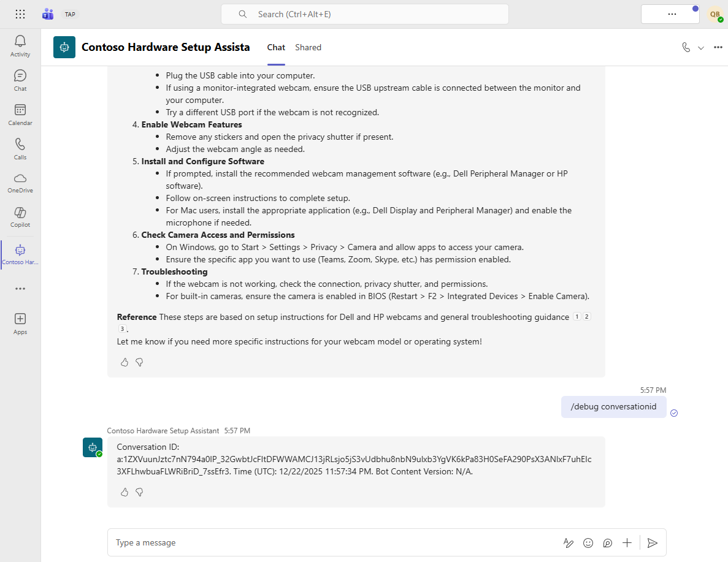This screenshot has width=728, height=562.
Task: Open the emoji picker
Action: point(588,543)
